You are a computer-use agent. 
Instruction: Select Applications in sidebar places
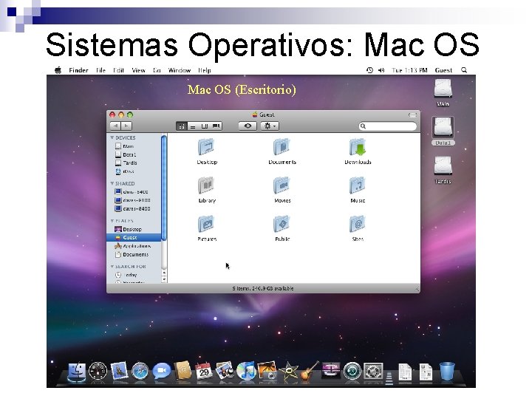pos(133,246)
